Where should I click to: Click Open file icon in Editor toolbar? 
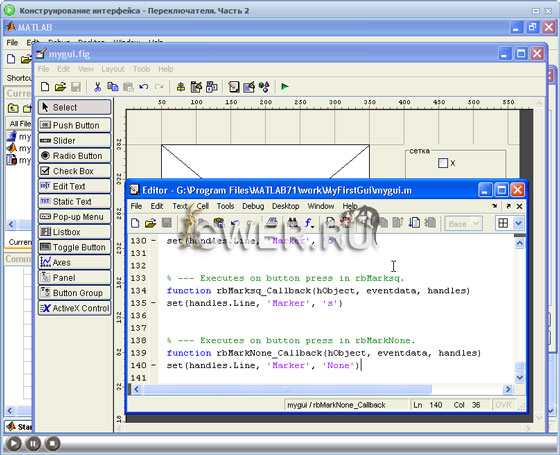click(x=150, y=223)
